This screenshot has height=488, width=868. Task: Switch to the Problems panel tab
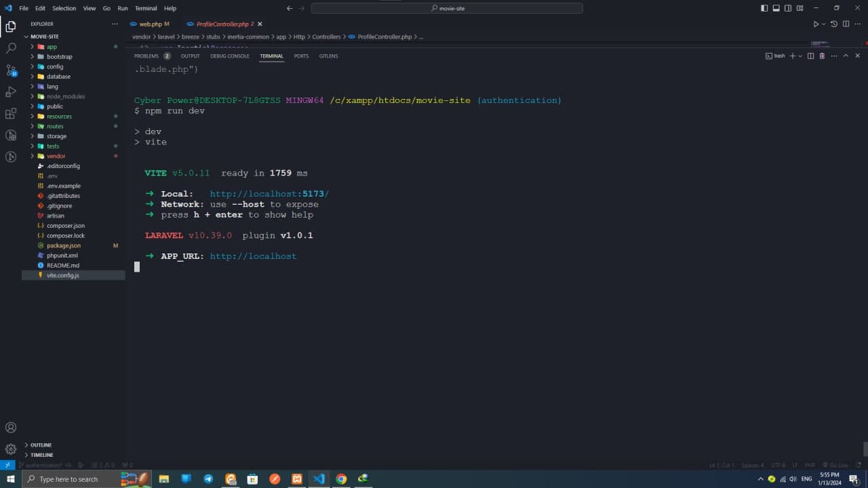click(146, 56)
